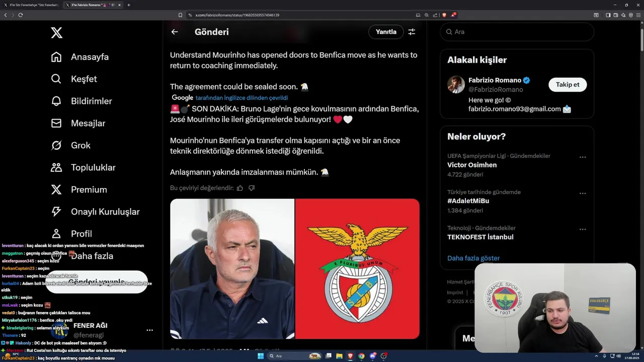Open the TEKNOFEST İstanbul trend
Image resolution: width=644 pixels, height=362 pixels.
[x=480, y=237]
